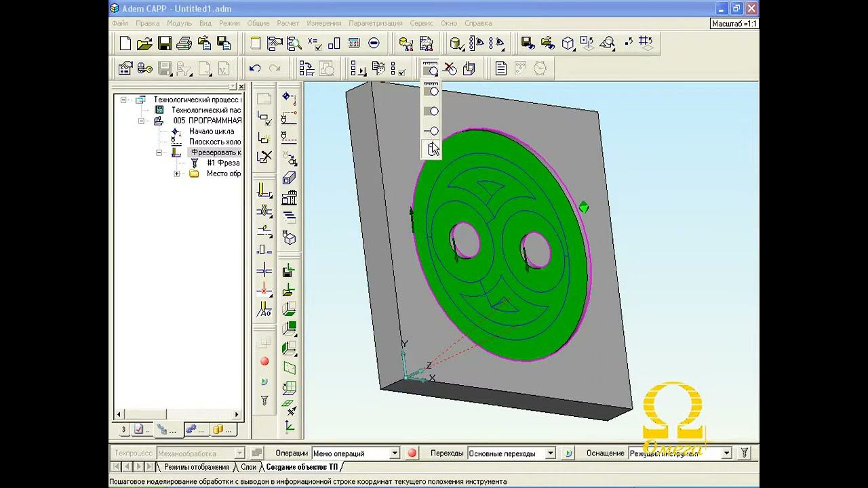Image resolution: width=868 pixels, height=488 pixels.
Task: Switch to the checklist panel tab at bottom
Action: [141, 430]
